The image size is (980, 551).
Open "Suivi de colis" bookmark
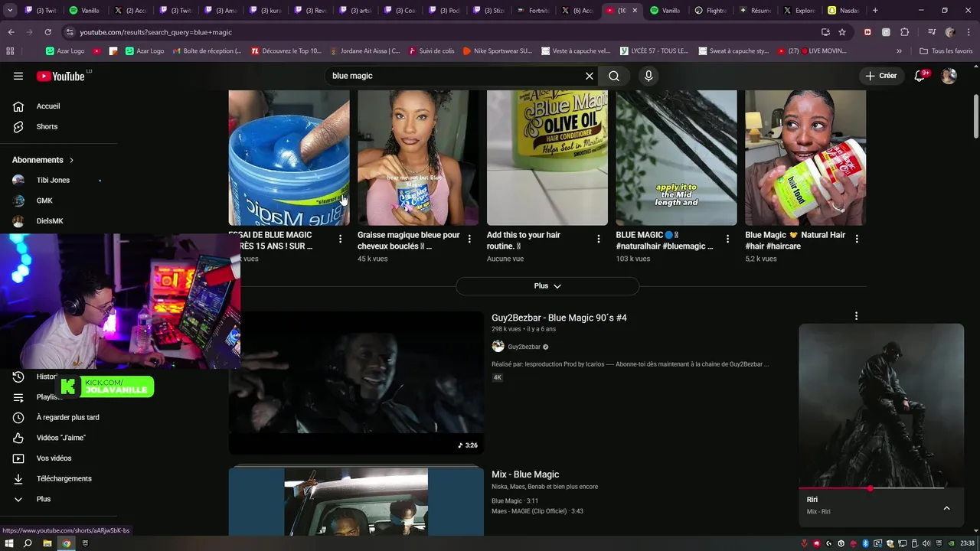[x=431, y=51]
